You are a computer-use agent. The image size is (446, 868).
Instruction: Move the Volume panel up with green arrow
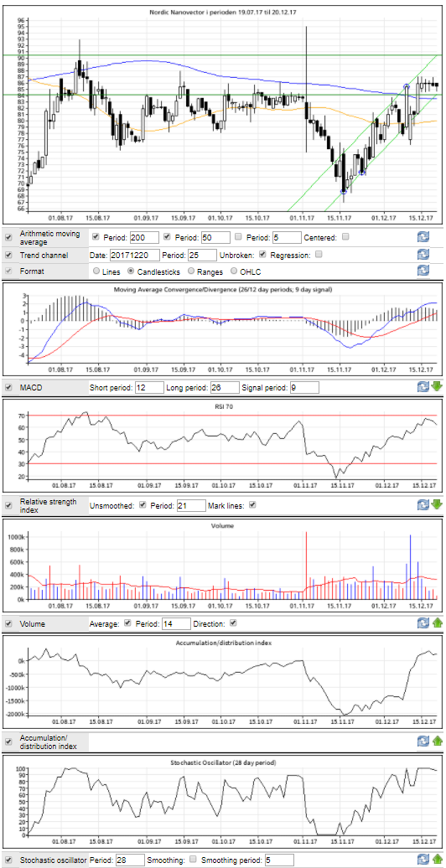point(437,623)
